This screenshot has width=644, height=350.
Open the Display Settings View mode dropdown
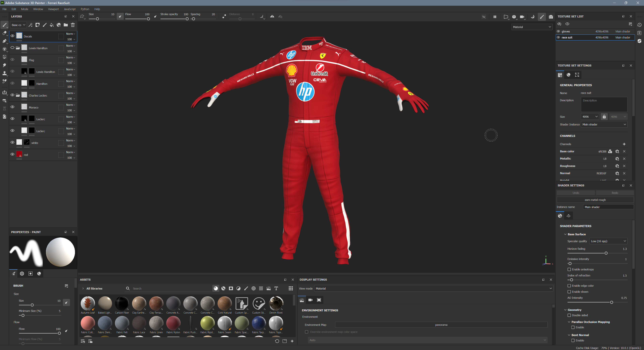434,288
